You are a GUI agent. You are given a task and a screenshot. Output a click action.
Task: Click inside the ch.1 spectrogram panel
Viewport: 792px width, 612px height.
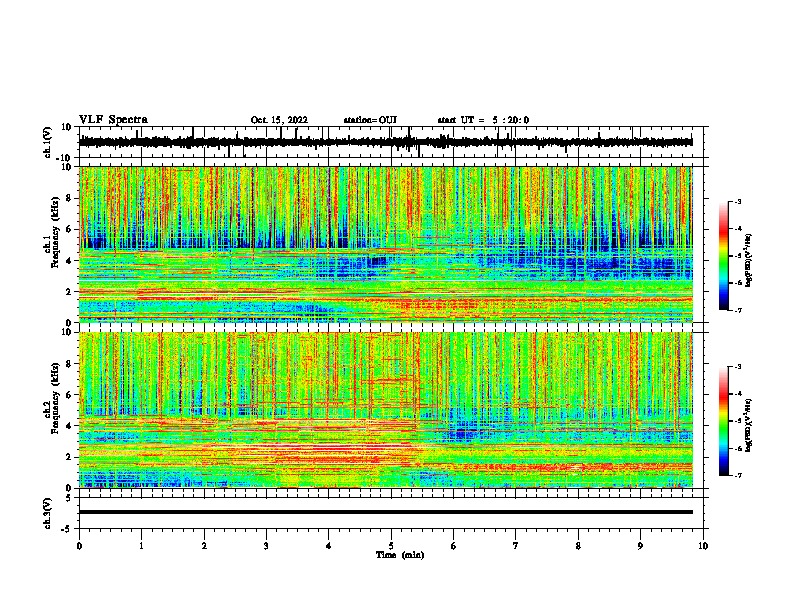point(386,244)
